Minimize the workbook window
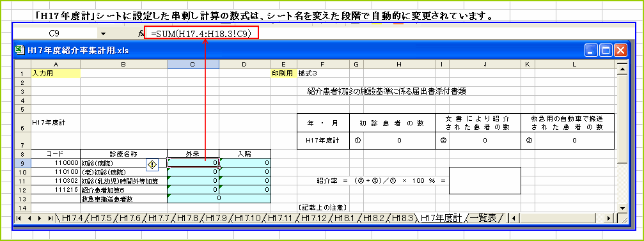 (591, 50)
